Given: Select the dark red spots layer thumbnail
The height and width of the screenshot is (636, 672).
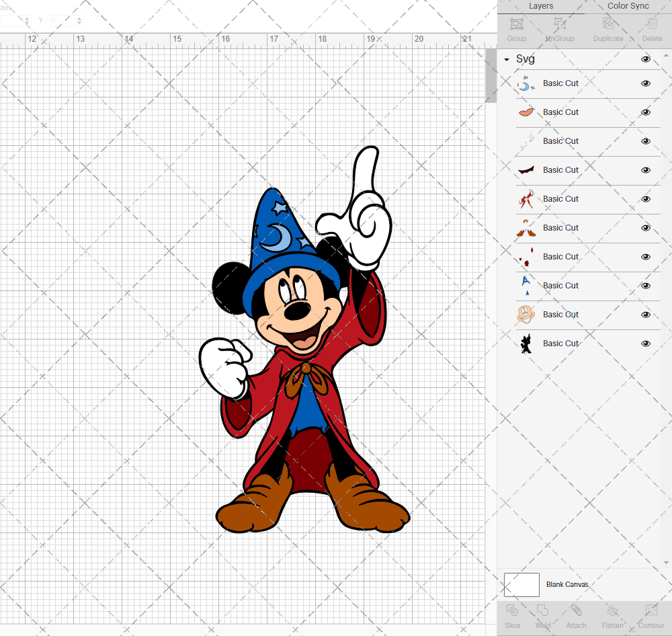Looking at the screenshot, I should (x=526, y=256).
